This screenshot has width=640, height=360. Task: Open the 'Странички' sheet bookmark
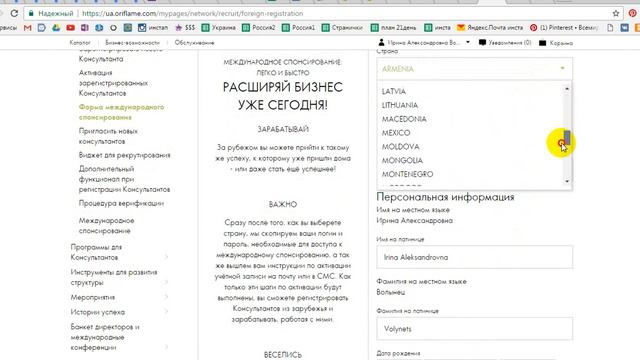[x=342, y=28]
